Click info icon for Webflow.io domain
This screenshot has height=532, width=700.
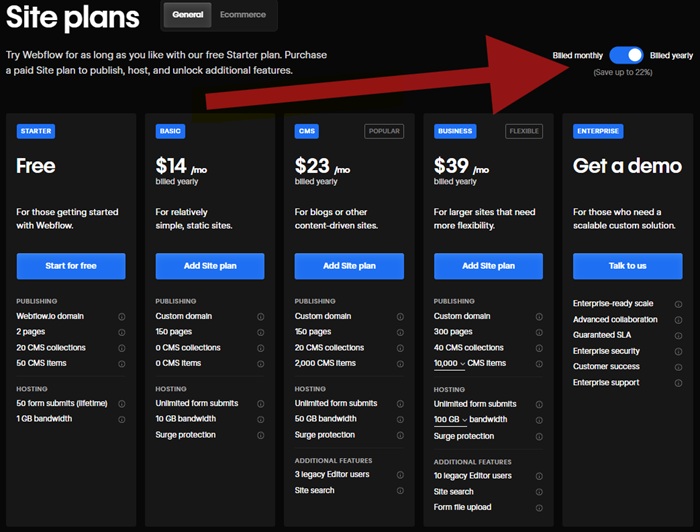[121, 317]
